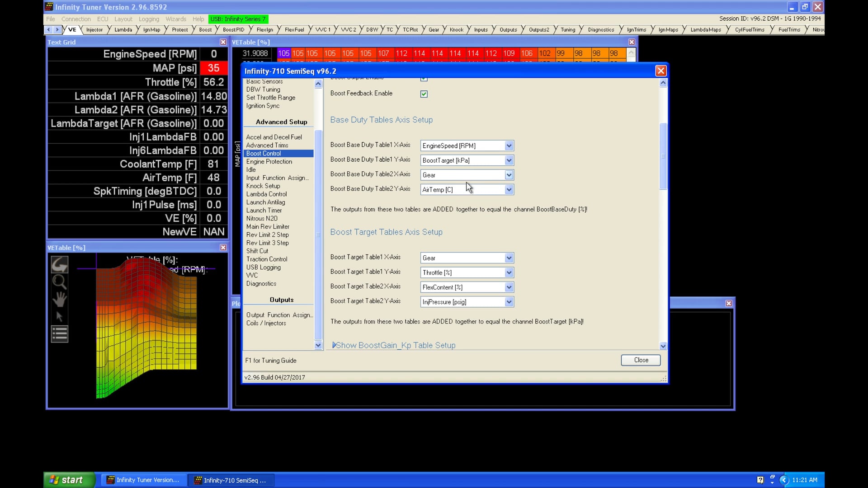Open the Connection menu
Image resolution: width=868 pixels, height=488 pixels.
[x=76, y=19]
